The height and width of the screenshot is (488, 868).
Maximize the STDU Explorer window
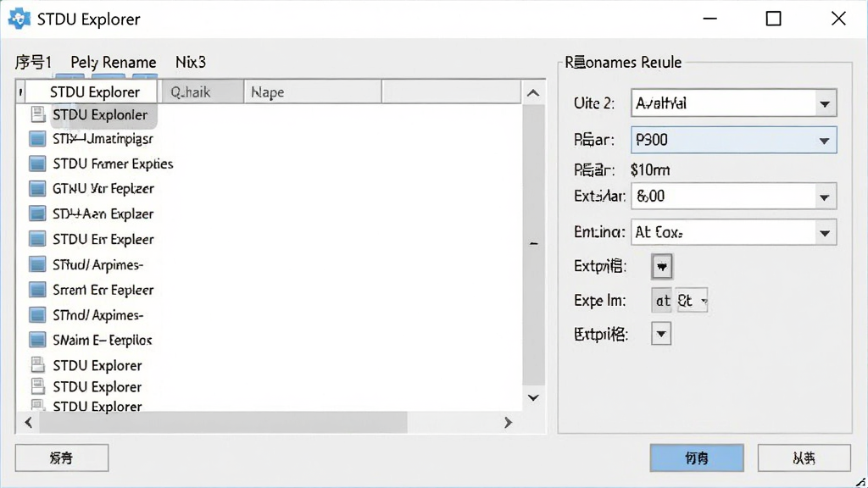[773, 19]
